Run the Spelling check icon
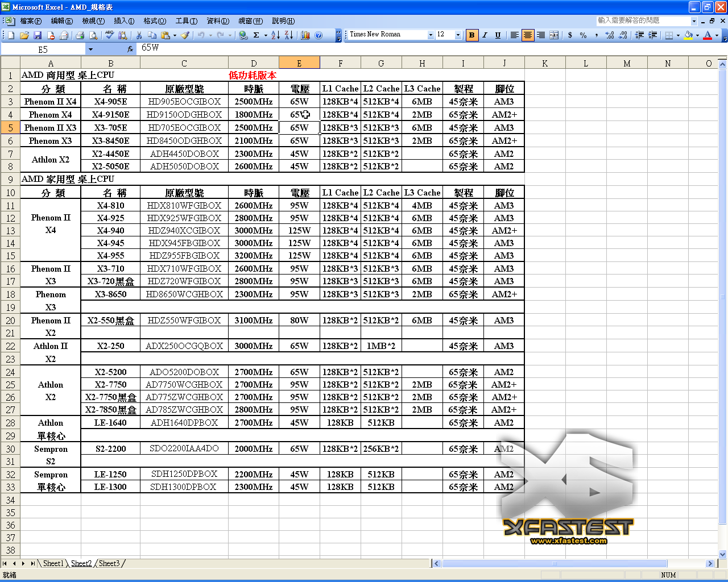 [x=109, y=35]
